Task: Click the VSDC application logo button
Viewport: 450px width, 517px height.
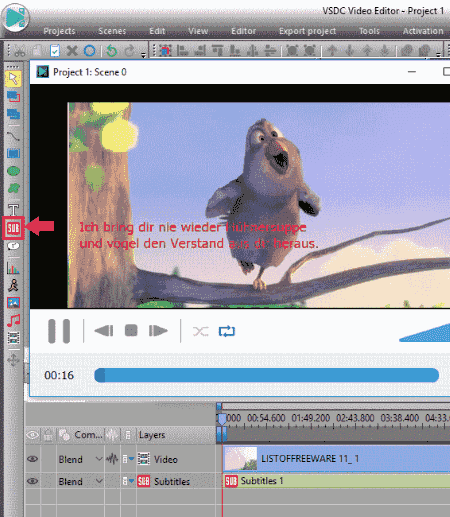Action: click(x=15, y=17)
